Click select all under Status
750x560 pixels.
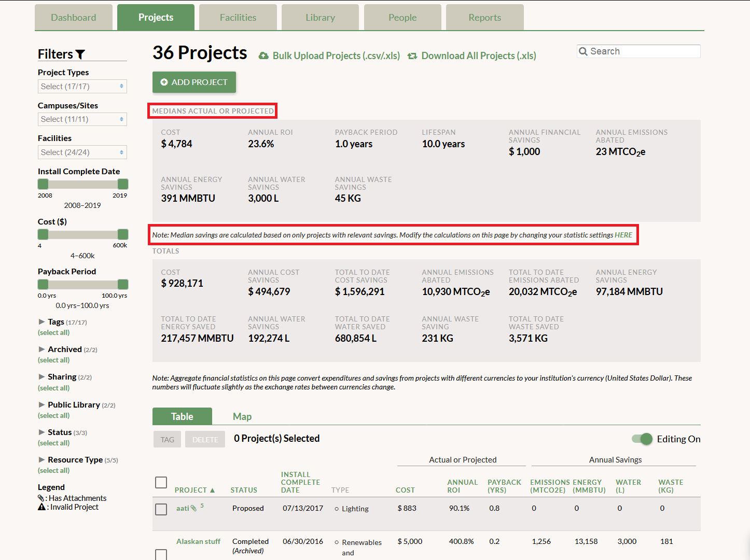pos(53,443)
